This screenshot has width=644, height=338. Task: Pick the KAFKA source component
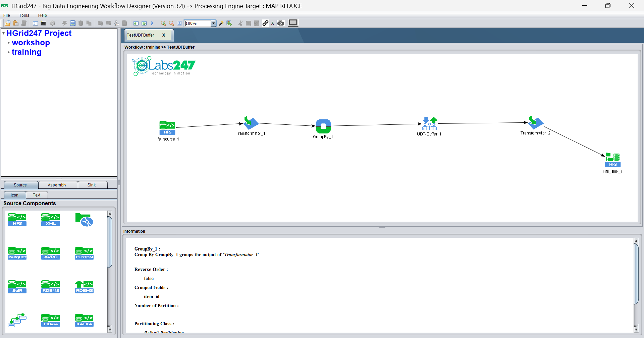click(x=84, y=320)
